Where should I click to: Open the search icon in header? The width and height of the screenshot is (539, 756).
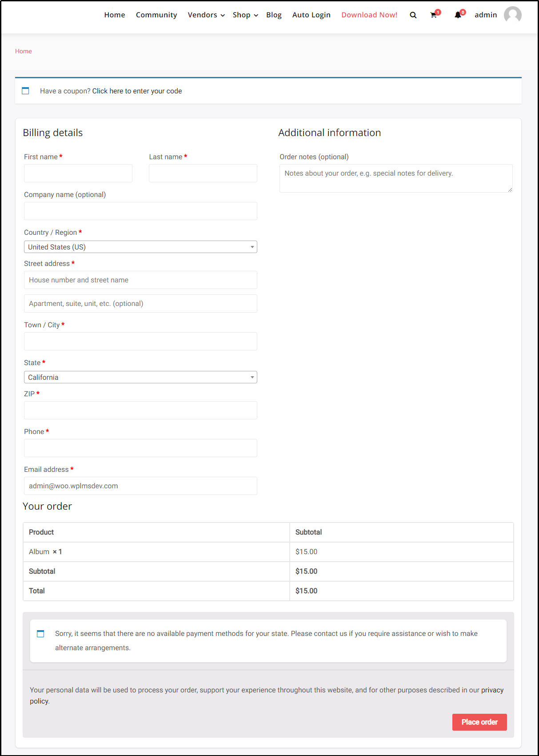pyautogui.click(x=413, y=15)
